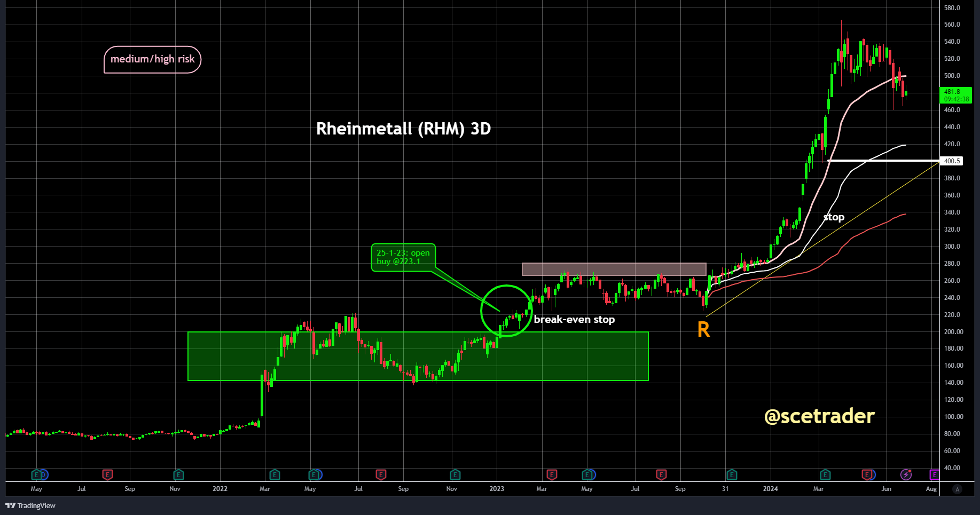Screen dimensions: 980x515
Task: Click the 240.0 price scale label
Action: (x=952, y=298)
